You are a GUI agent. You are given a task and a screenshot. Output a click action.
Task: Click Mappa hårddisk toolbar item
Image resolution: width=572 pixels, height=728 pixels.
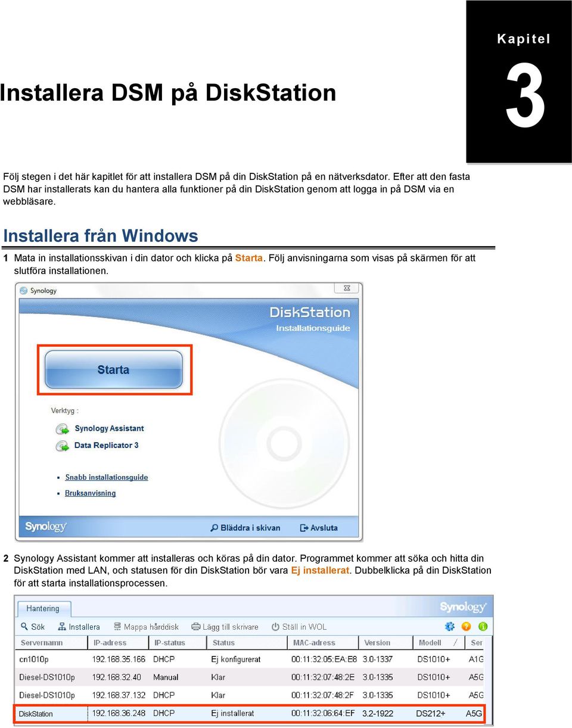click(145, 627)
